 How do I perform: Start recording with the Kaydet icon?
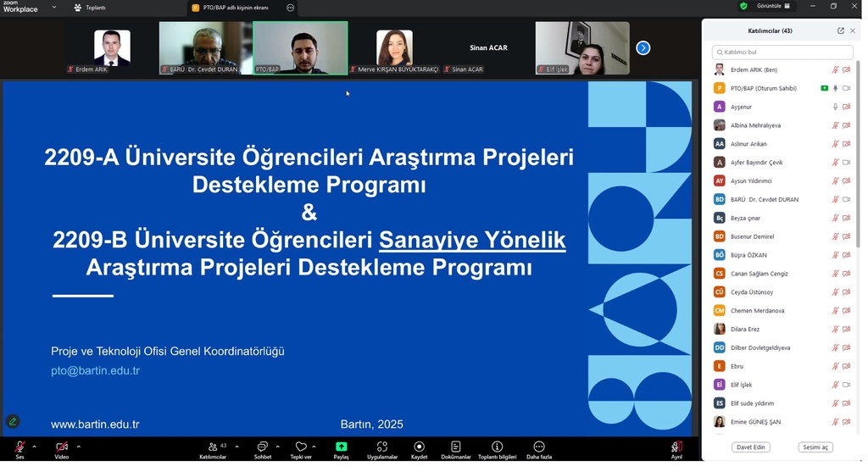click(x=419, y=447)
